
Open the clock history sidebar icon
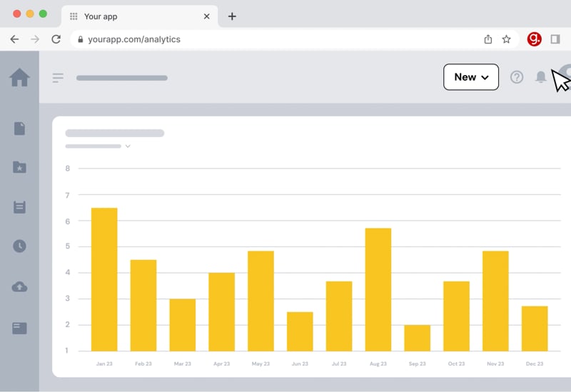19,246
